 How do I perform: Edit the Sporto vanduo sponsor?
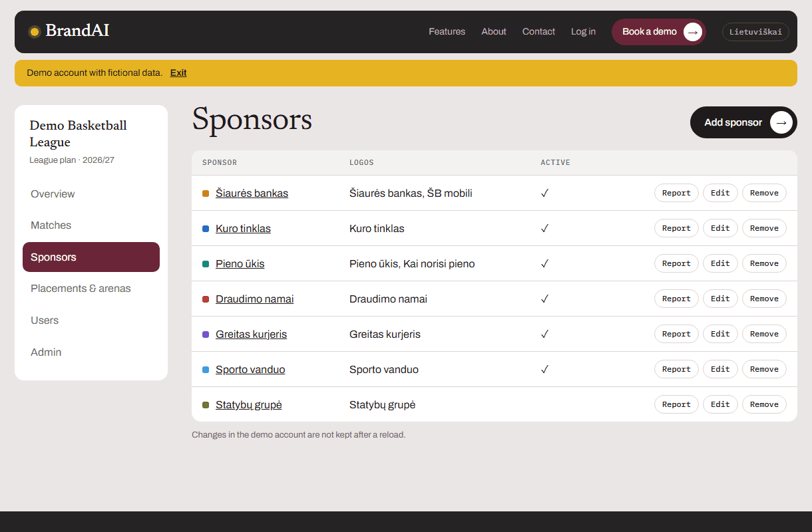tap(720, 369)
